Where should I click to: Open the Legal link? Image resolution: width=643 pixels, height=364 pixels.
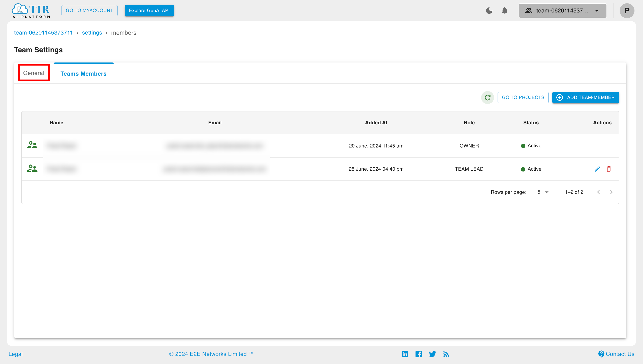coord(16,354)
